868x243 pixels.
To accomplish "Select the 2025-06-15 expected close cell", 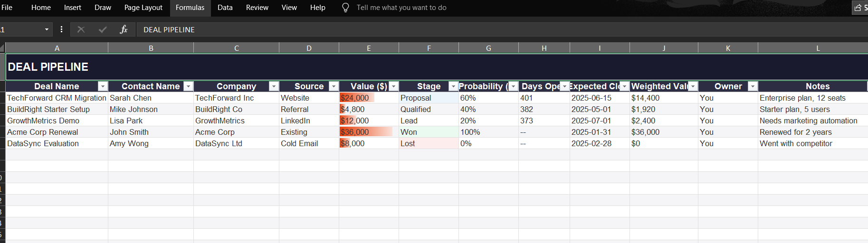I will 600,98.
